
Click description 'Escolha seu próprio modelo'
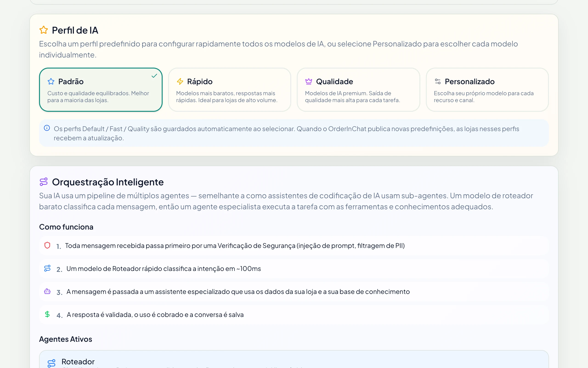(484, 97)
